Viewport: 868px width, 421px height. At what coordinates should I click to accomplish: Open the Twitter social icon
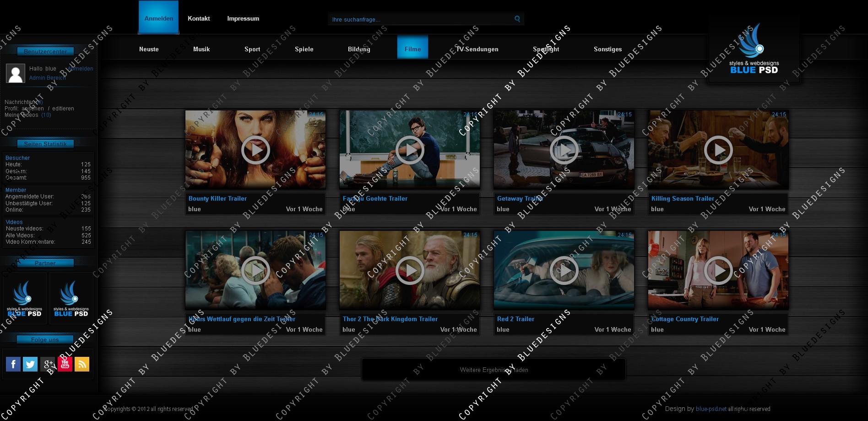click(30, 364)
